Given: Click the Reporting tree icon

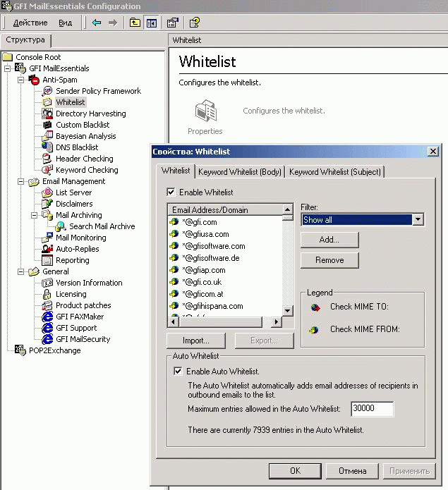Looking at the screenshot, I should coord(47,260).
